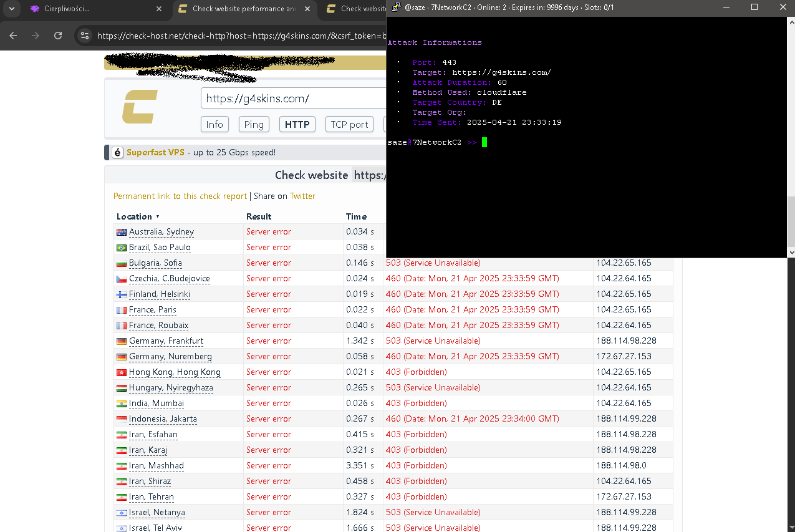This screenshot has height=532, width=795.
Task: Click the flag beside Iran, Mashhad
Action: click(122, 466)
